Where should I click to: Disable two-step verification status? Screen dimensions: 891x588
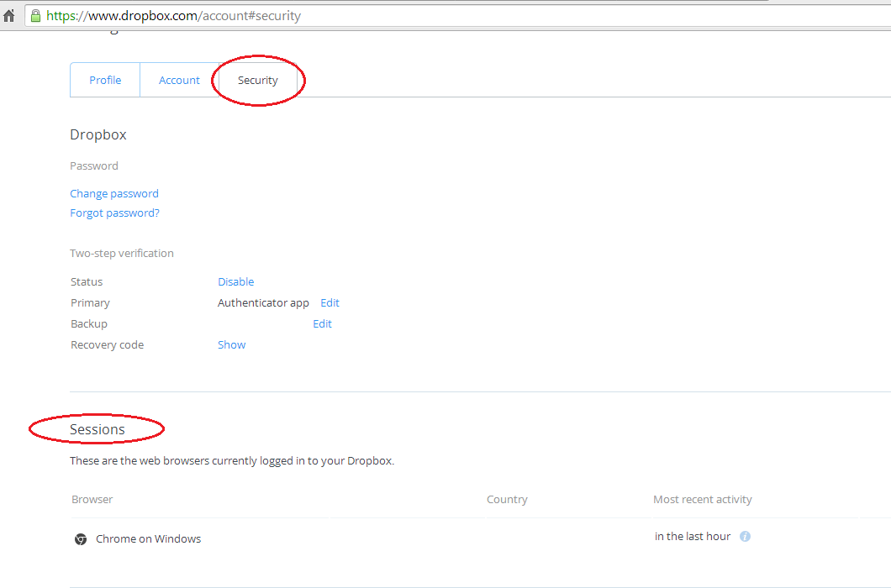pos(235,282)
